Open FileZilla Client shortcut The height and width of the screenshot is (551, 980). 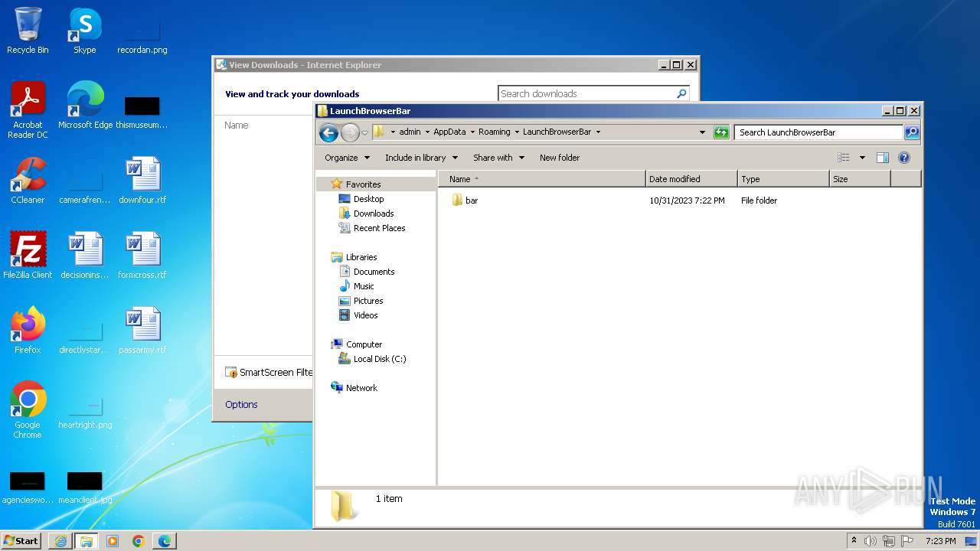[28, 255]
